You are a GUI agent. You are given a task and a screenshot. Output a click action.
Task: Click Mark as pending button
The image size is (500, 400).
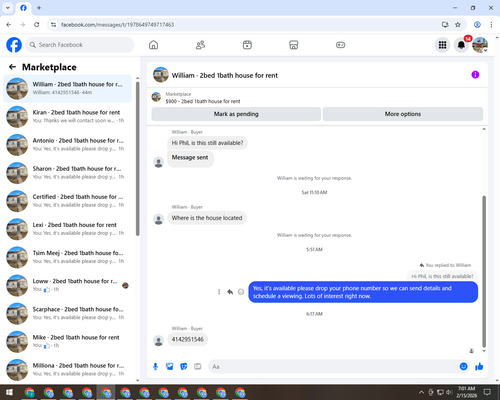[x=236, y=114]
